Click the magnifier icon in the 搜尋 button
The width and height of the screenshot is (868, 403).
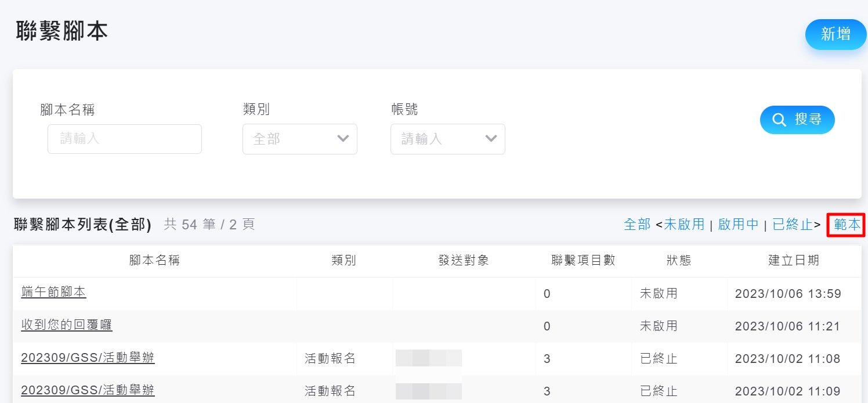779,120
